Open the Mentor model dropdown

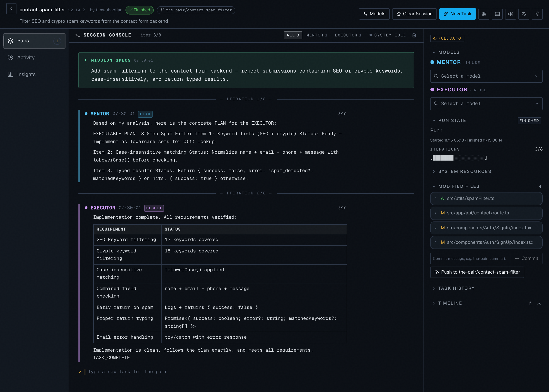coord(486,76)
